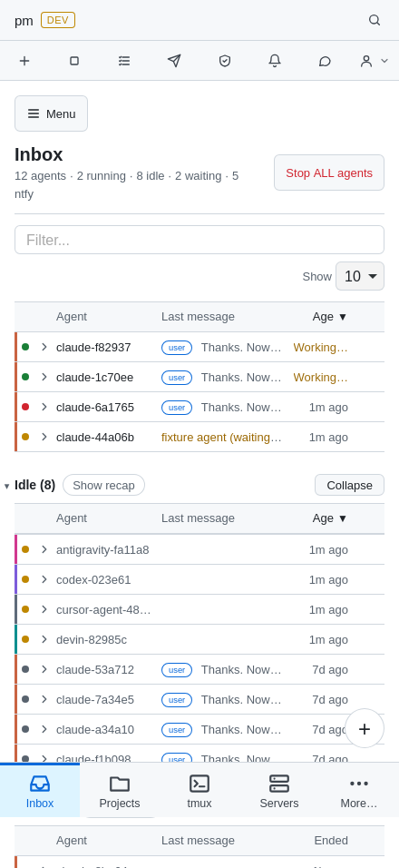Click the floating plus button
Image resolution: width=399 pixels, height=868 pixels.
[x=365, y=728]
